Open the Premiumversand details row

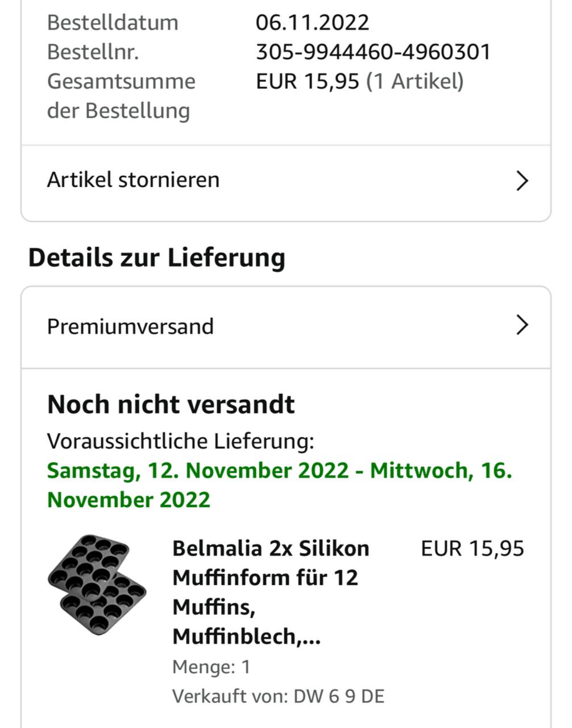coord(130,327)
